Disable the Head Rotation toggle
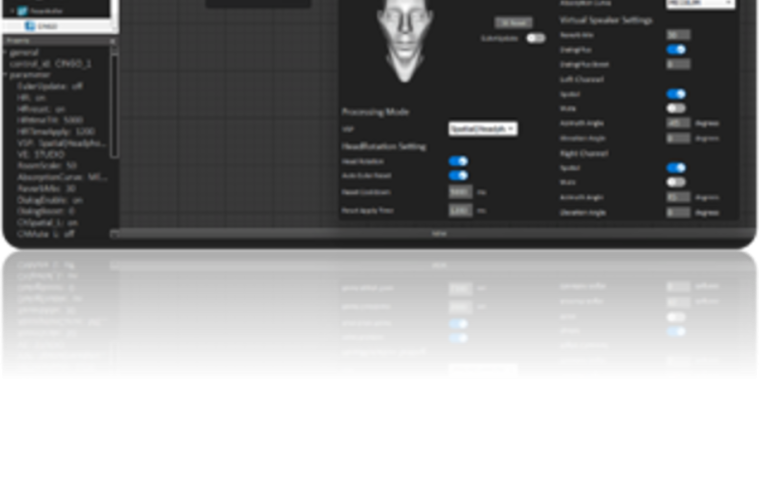Viewport: 759px width, 500px height. point(458,161)
